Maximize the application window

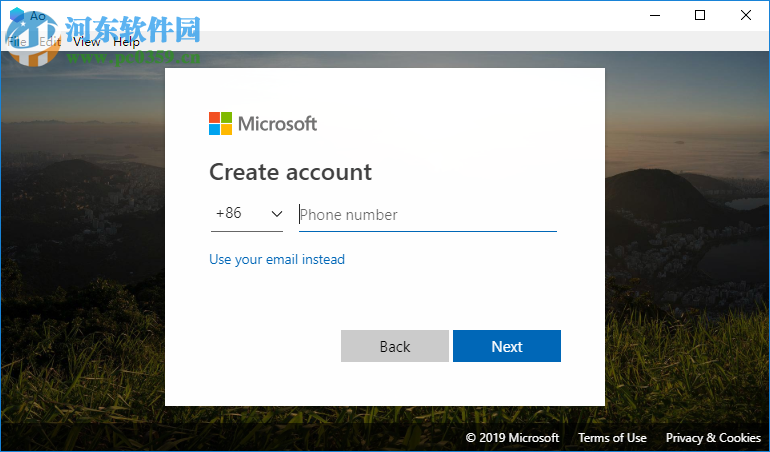tap(700, 15)
